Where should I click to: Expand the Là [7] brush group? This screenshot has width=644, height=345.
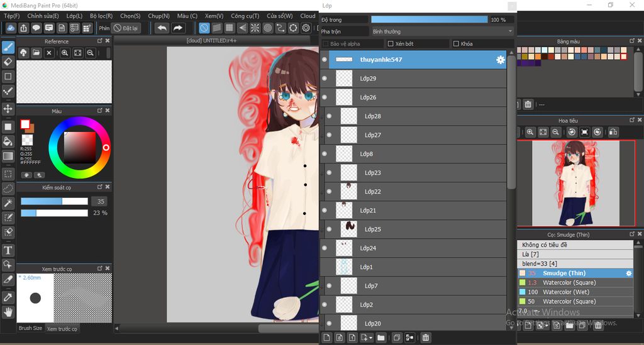point(575,254)
